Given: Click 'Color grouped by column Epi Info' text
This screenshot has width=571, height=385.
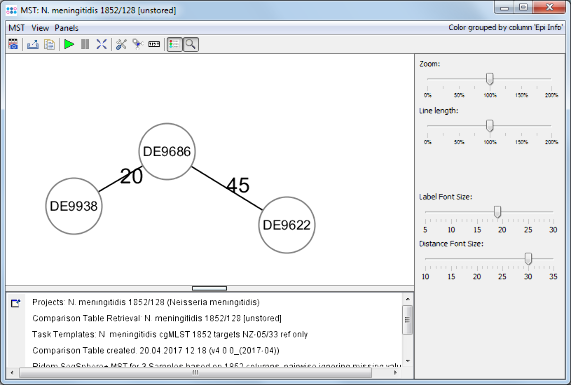Looking at the screenshot, I should (505, 28).
